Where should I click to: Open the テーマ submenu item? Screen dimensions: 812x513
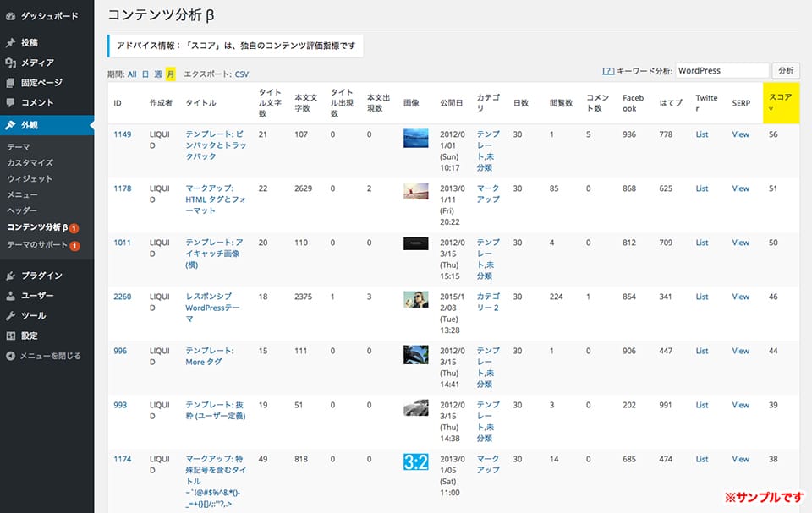click(x=19, y=147)
